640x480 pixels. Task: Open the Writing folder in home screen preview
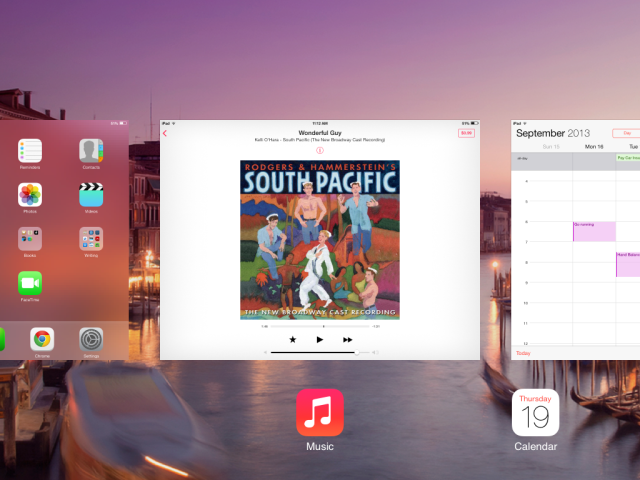coord(91,239)
